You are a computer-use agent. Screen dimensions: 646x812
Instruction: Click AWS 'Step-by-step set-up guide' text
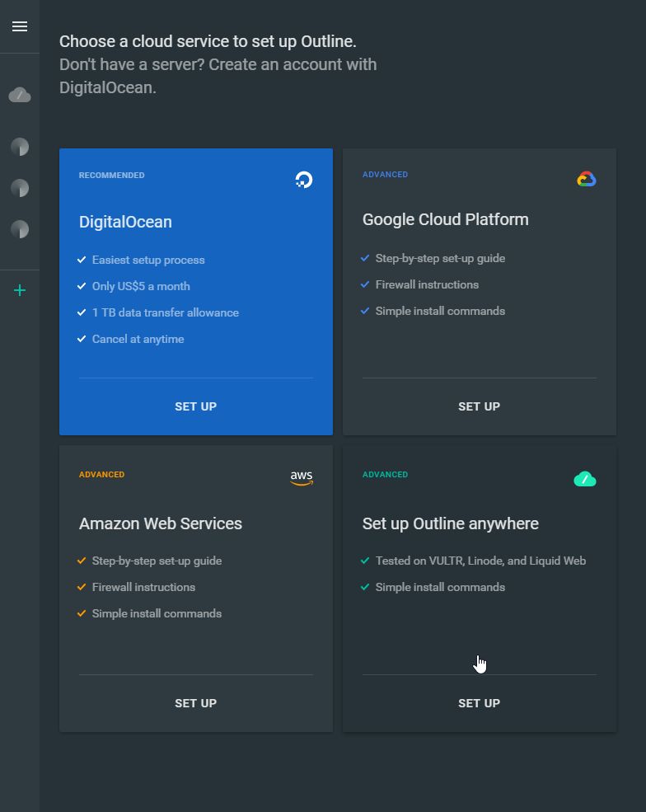point(157,561)
